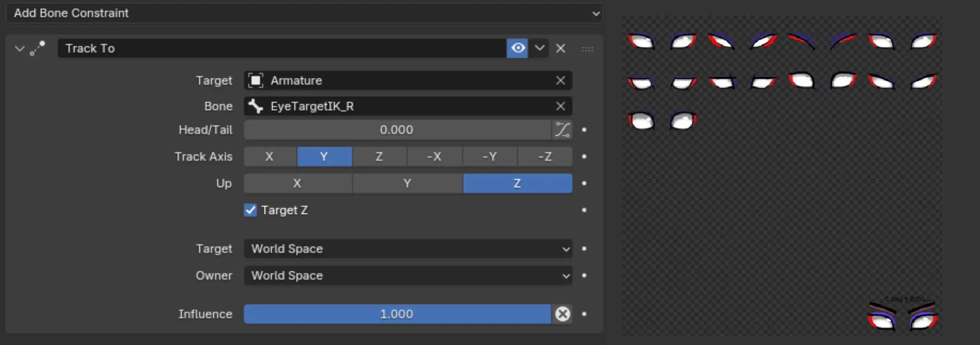The width and height of the screenshot is (980, 345).
Task: Click the Armature object icon in Target
Action: click(x=255, y=80)
